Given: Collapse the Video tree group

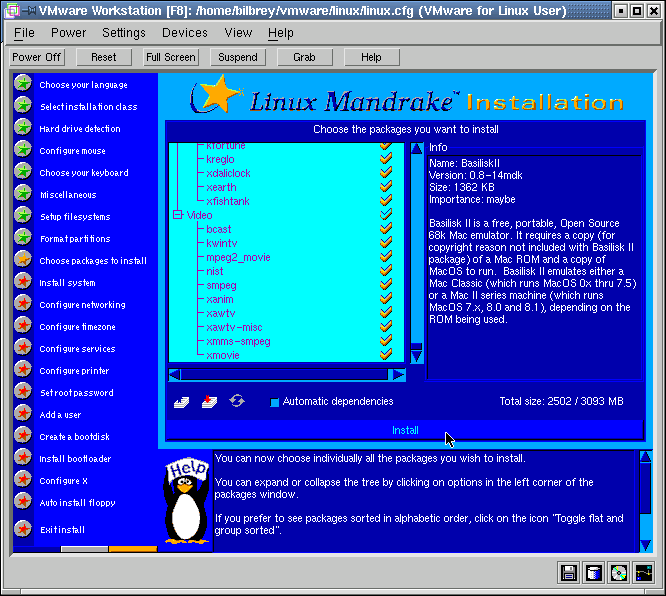Looking at the screenshot, I should point(178,215).
